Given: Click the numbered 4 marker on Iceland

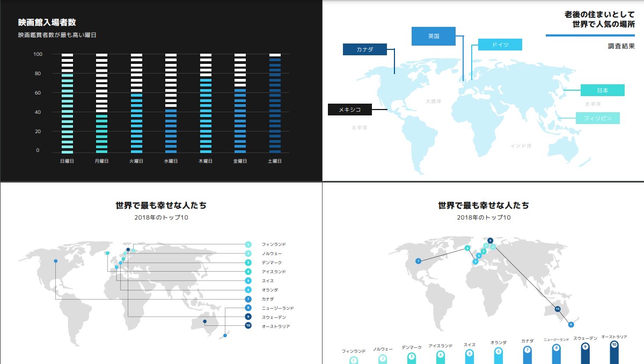Looking at the screenshot, I should click(467, 248).
